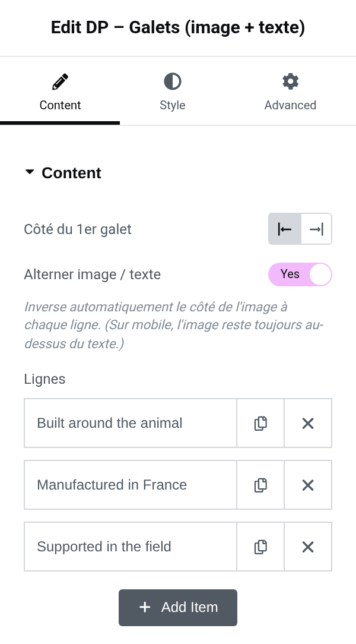
Task: Click the half-circle Style icon
Action: 172,81
